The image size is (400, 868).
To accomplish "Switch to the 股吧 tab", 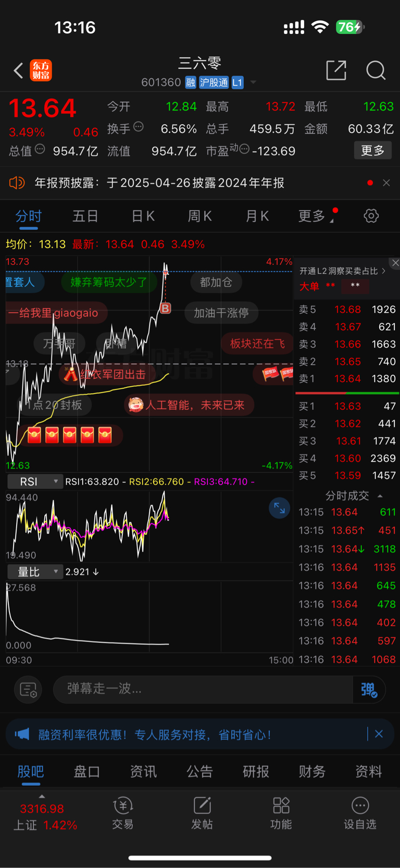I will point(31,772).
